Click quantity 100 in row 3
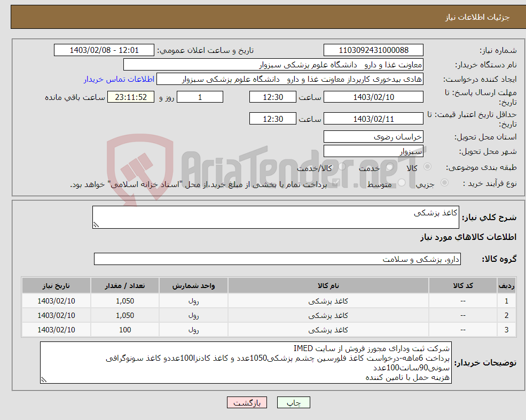Viewport: 526px width, 420px height. click(x=125, y=330)
